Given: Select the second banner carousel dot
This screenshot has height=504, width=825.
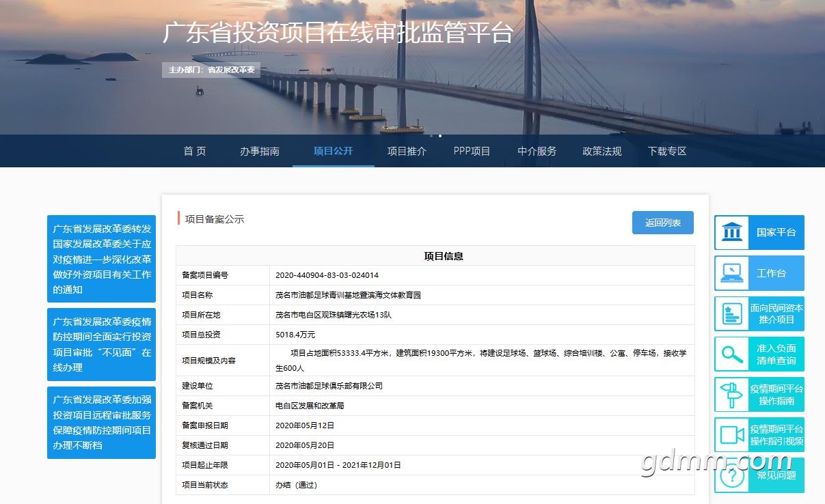Looking at the screenshot, I should [439, 135].
